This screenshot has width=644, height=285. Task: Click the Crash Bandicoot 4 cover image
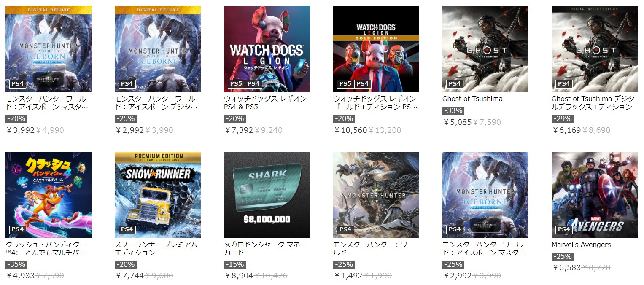49,195
